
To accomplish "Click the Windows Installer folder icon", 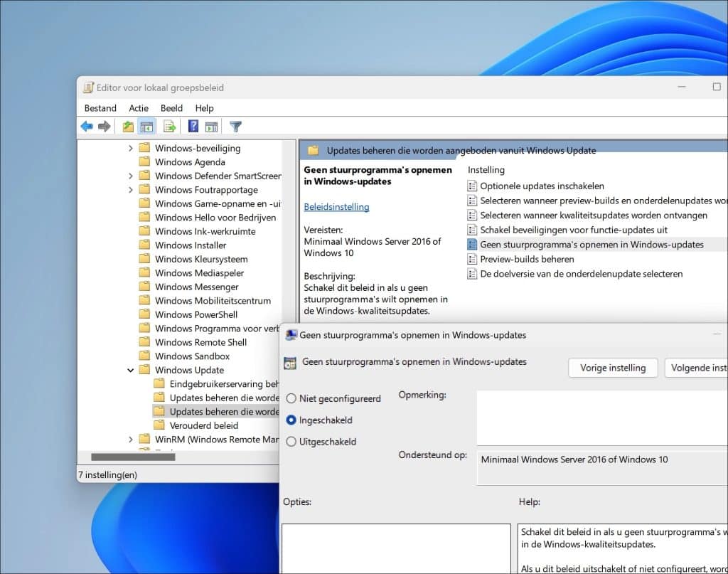I will click(145, 245).
